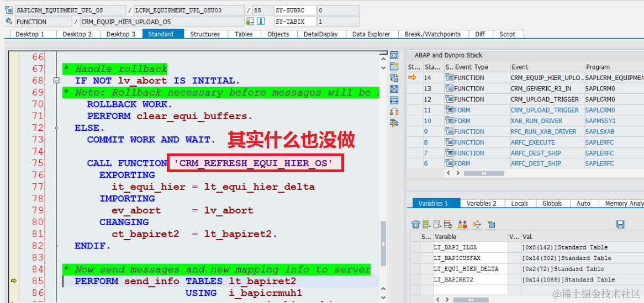The width and height of the screenshot is (644, 303).
Task: Click the gray list icon in Variables toolbar
Action: pos(437,224)
